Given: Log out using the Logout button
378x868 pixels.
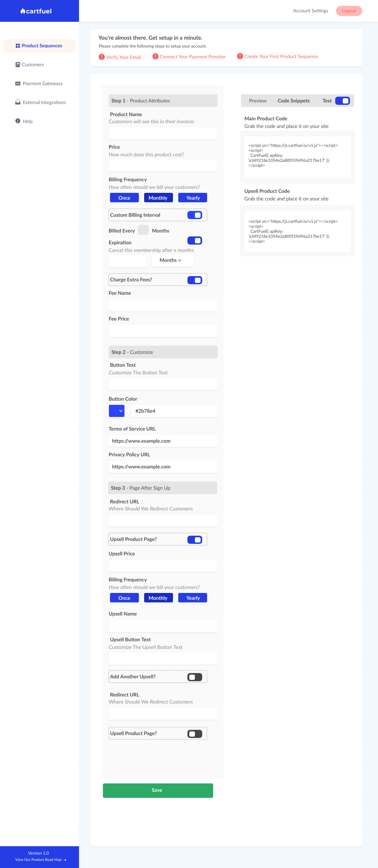Looking at the screenshot, I should (349, 11).
